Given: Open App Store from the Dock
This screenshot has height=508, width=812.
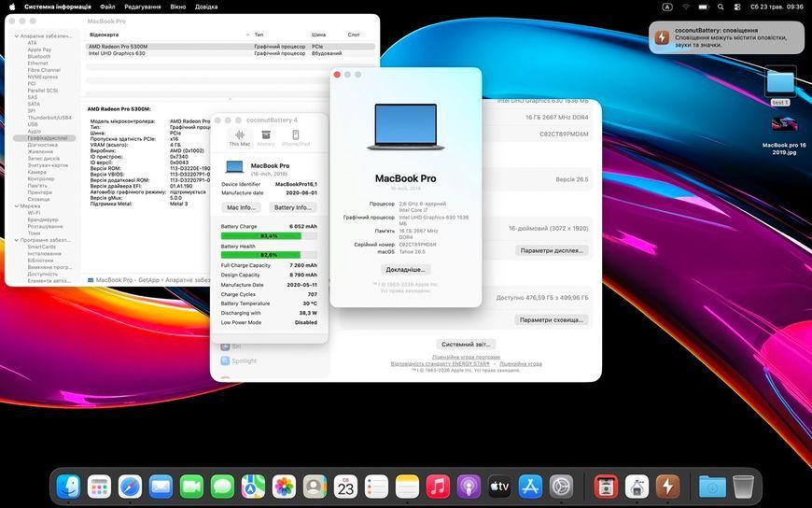Looking at the screenshot, I should [x=530, y=487].
